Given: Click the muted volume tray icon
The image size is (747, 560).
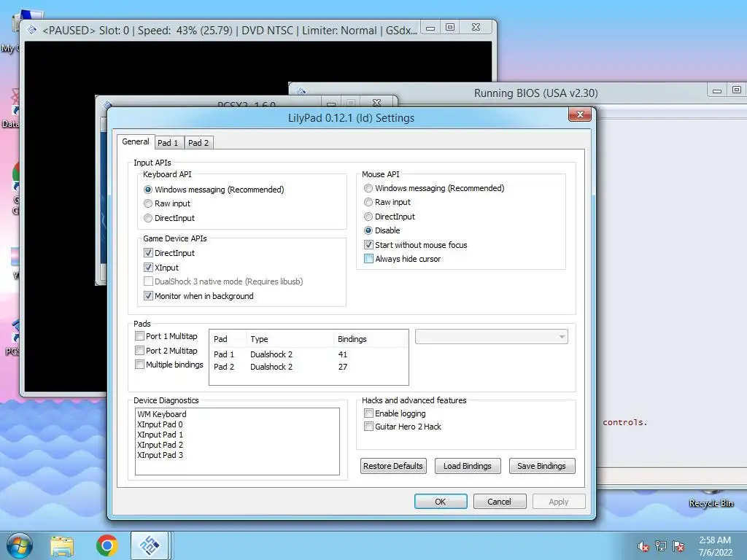Looking at the screenshot, I should tap(643, 546).
